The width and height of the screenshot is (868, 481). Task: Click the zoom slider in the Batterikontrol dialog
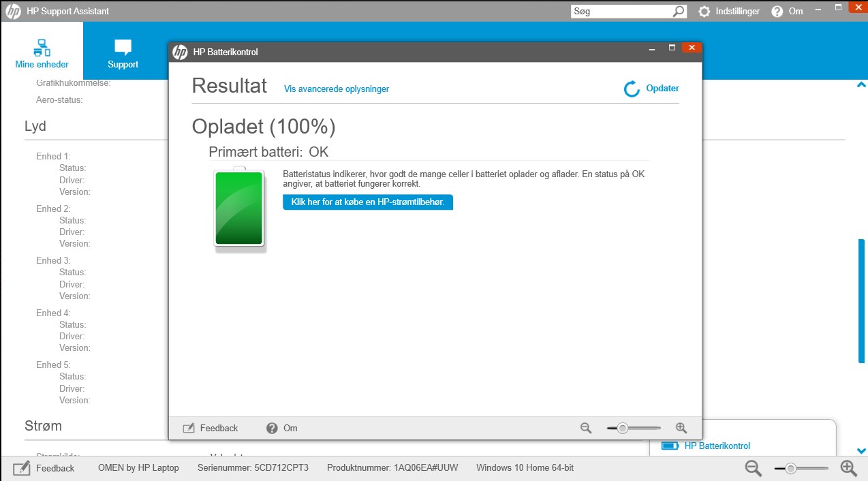pyautogui.click(x=634, y=428)
